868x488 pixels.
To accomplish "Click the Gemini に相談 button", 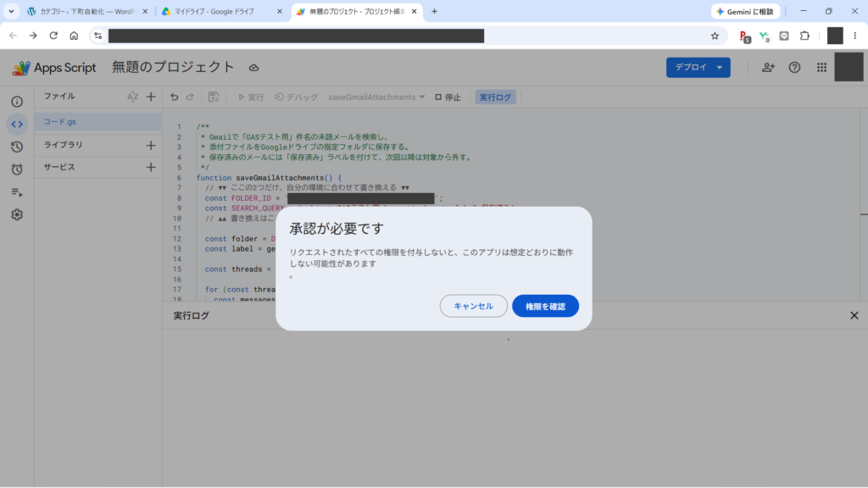I will pyautogui.click(x=745, y=11).
